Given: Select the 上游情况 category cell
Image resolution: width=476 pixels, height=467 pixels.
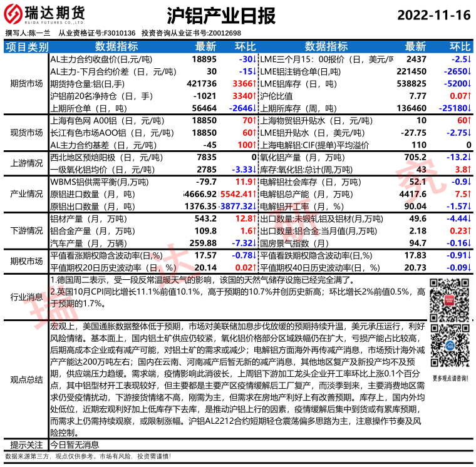Looking at the screenshot, I should pos(26,163).
